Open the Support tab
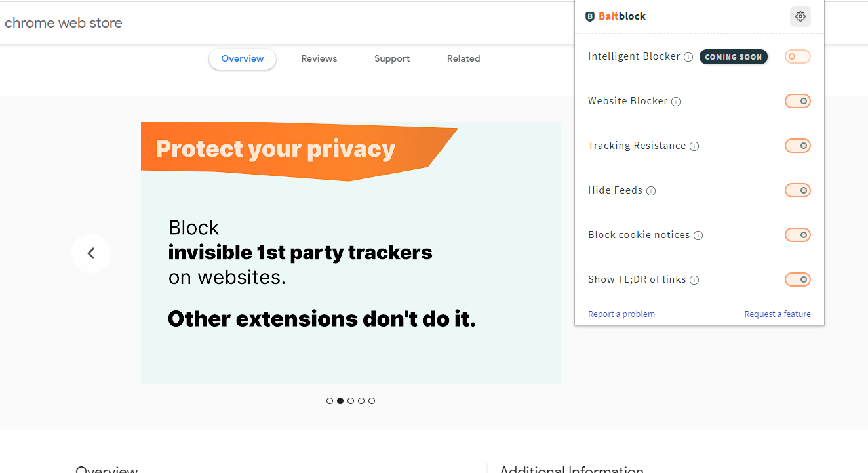 click(392, 59)
